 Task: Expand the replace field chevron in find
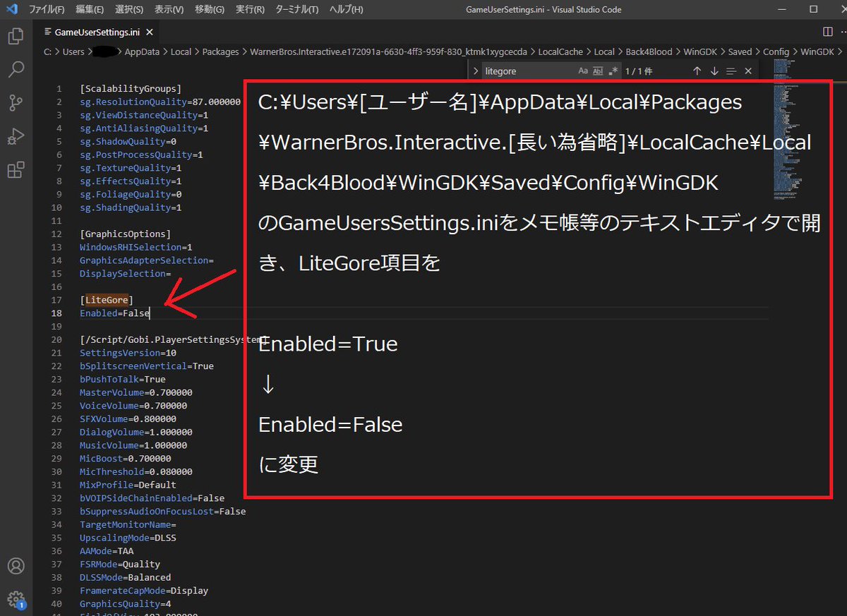(x=474, y=71)
